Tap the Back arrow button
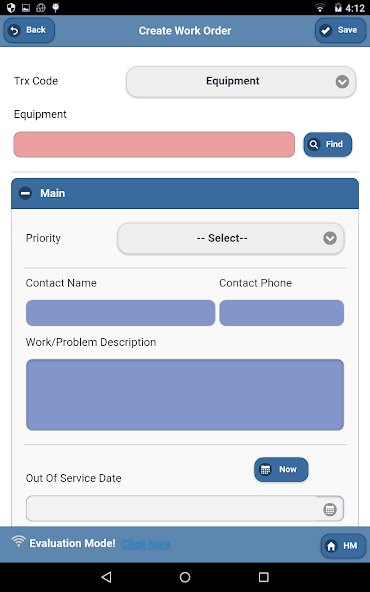370x592 pixels. click(x=29, y=30)
